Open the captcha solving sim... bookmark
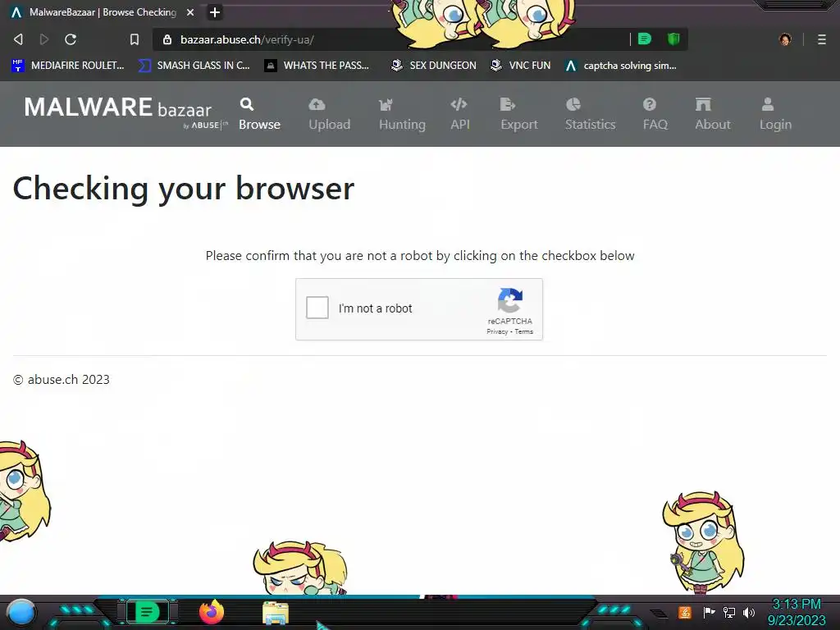The image size is (840, 630). (620, 66)
